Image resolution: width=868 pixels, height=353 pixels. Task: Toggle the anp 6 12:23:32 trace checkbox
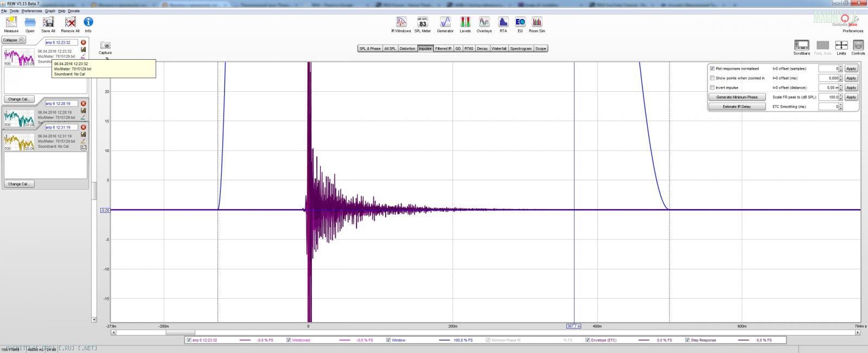[x=189, y=340]
